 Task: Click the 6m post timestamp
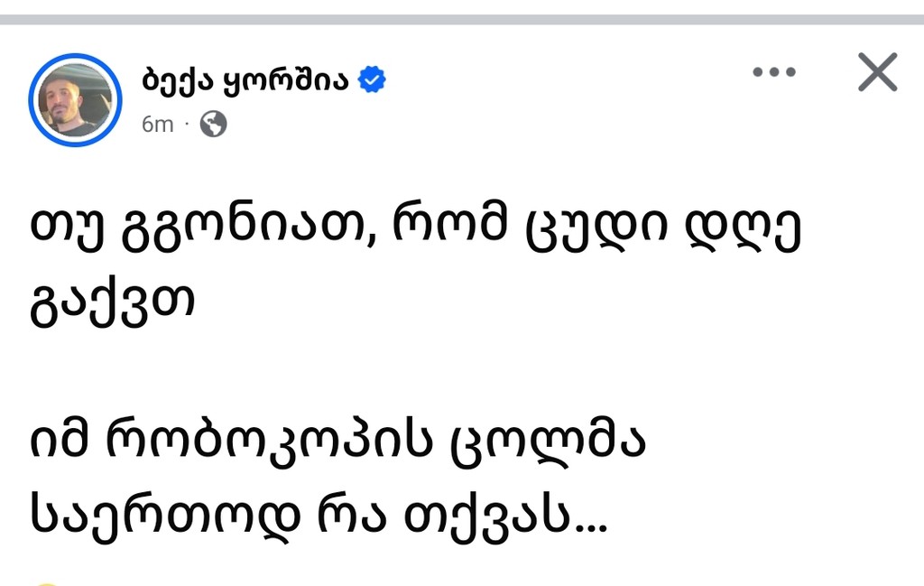(x=157, y=125)
